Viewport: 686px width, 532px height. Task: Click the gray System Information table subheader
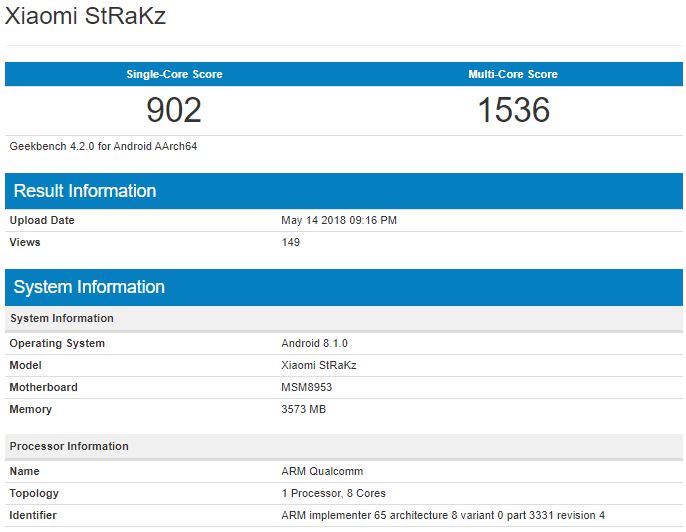pyautogui.click(x=62, y=318)
